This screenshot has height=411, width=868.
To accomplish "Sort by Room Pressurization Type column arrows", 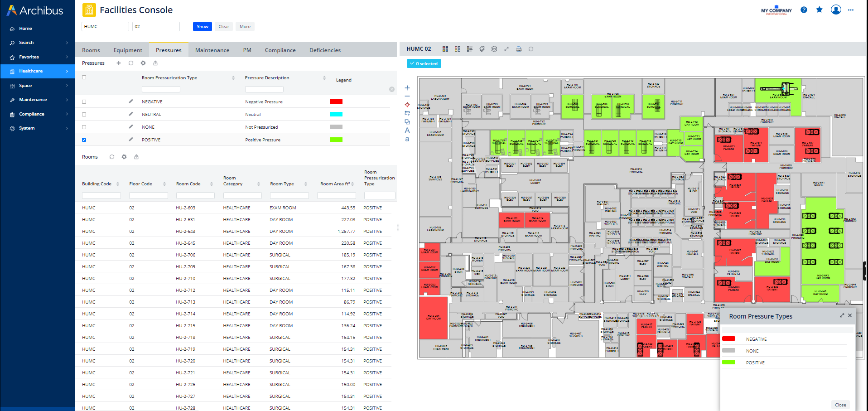I will pos(233,78).
